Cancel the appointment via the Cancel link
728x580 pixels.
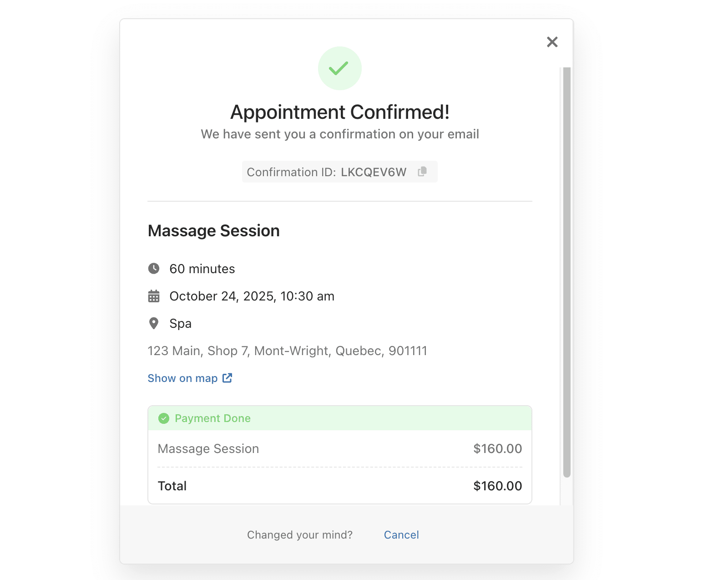click(401, 535)
